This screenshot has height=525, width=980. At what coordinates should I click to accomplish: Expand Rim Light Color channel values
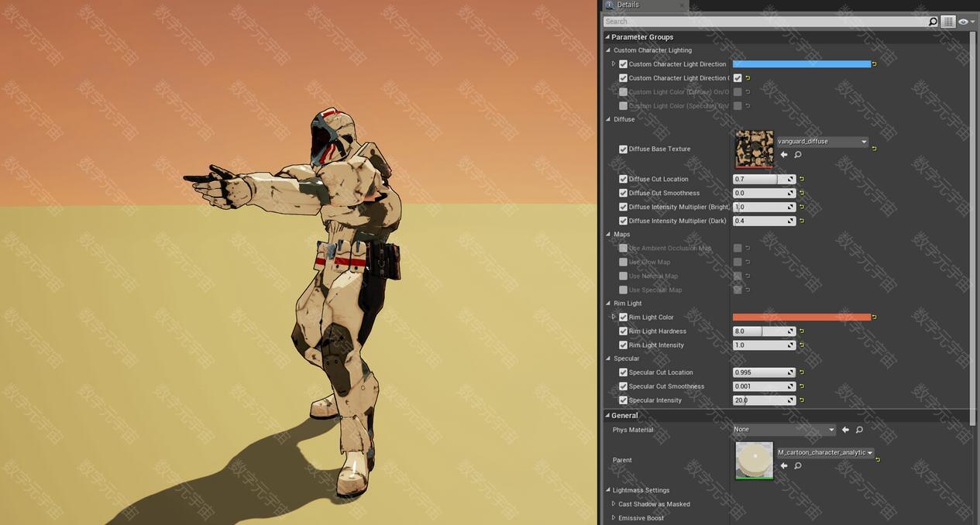click(614, 317)
